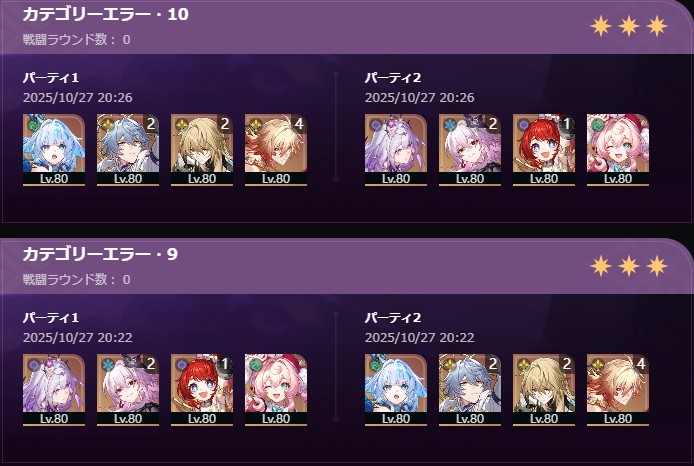Click pink winking character in stage 10 Party 2

tap(618, 150)
